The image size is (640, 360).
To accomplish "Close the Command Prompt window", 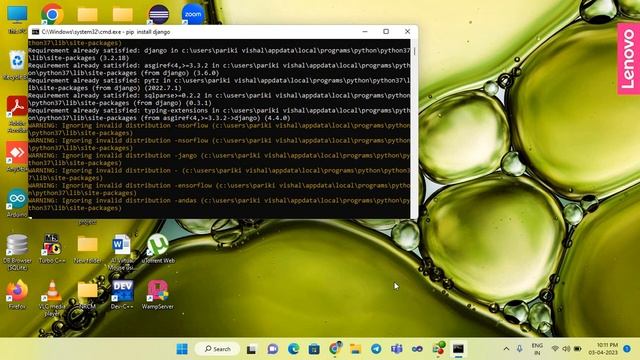I will pos(407,31).
